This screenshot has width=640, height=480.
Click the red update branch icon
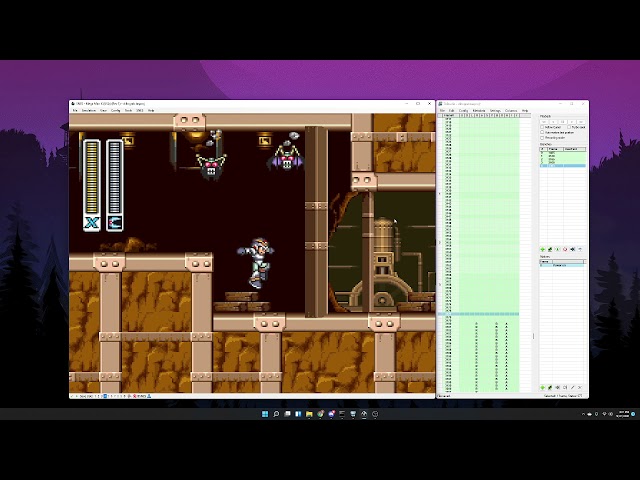pyautogui.click(x=565, y=249)
